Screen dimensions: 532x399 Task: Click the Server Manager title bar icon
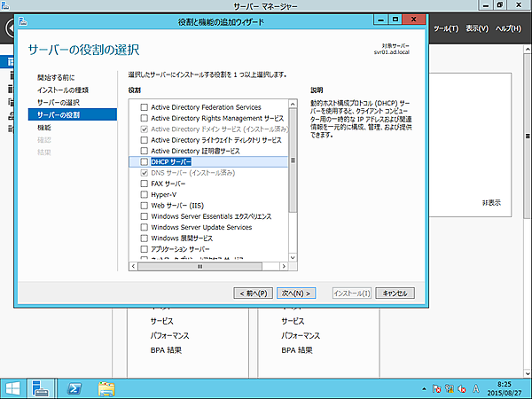coord(4,4)
